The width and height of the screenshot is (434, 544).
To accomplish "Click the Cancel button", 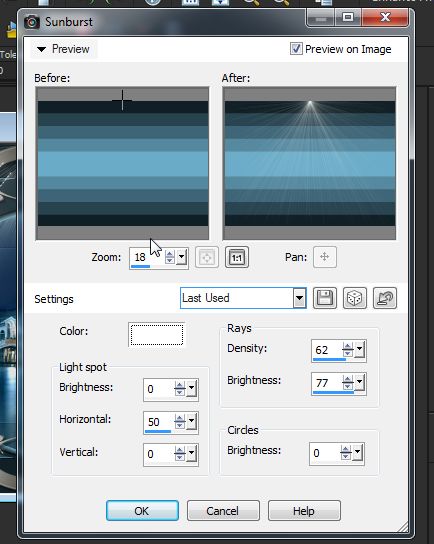I will (223, 511).
